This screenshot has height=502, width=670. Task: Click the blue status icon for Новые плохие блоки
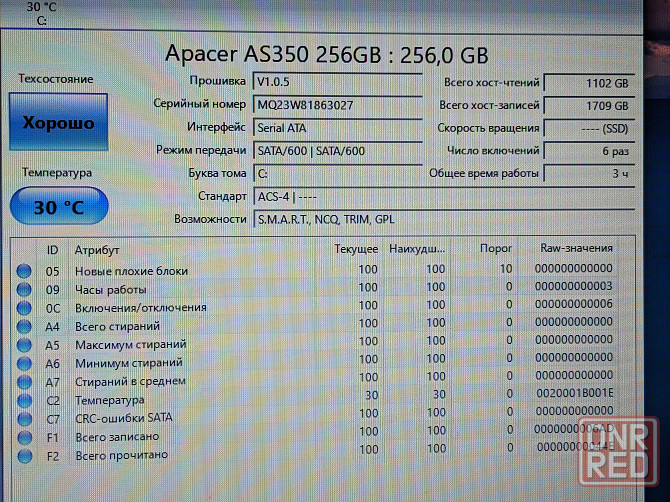click(24, 271)
